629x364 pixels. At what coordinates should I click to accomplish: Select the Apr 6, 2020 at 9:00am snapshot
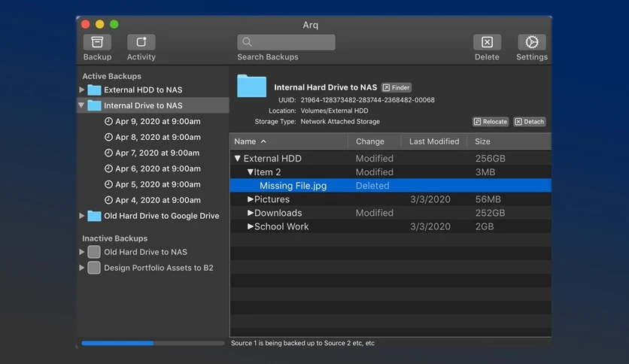158,168
